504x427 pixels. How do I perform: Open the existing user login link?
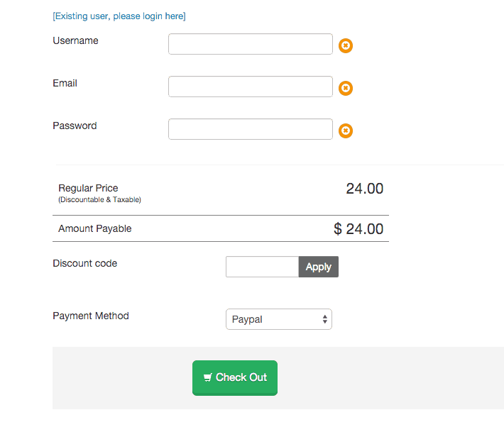pyautogui.click(x=119, y=16)
